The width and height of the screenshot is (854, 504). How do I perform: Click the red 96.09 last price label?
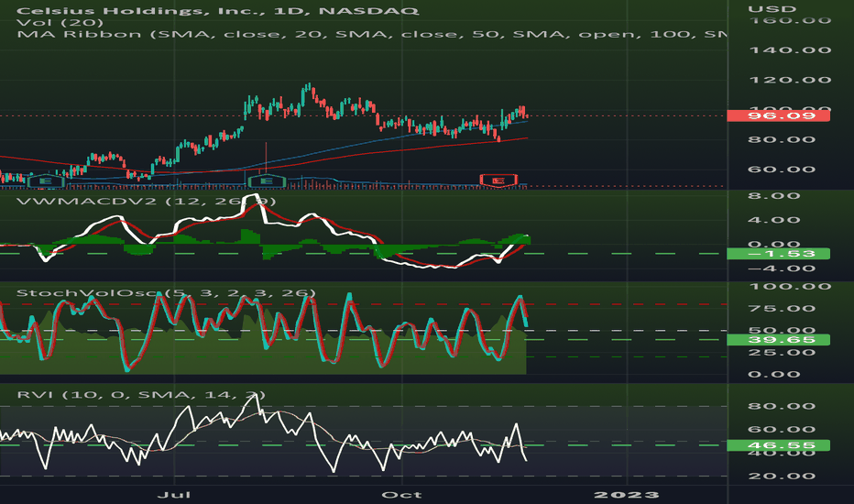coord(778,115)
